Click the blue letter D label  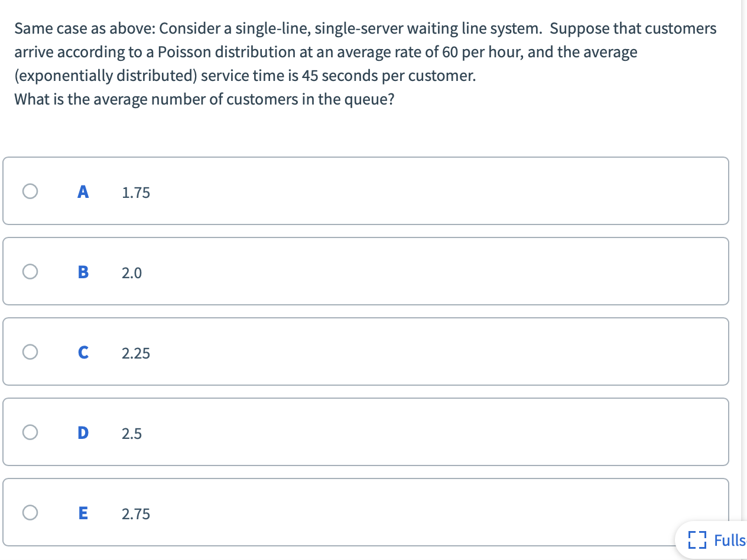coord(83,432)
